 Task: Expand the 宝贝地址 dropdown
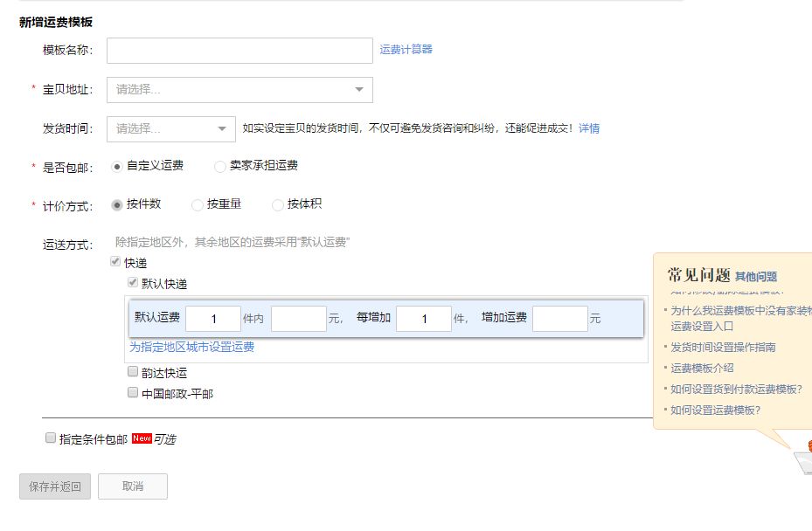(x=239, y=90)
